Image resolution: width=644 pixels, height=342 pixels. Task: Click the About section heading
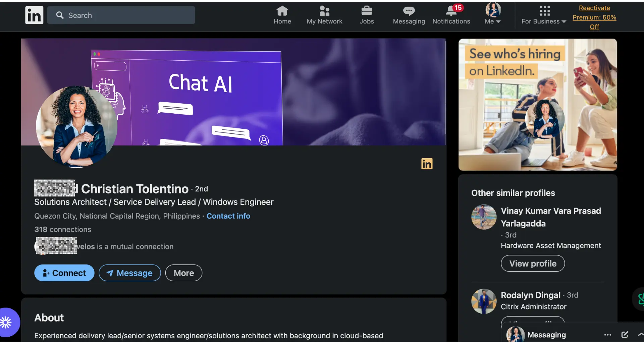pyautogui.click(x=49, y=318)
